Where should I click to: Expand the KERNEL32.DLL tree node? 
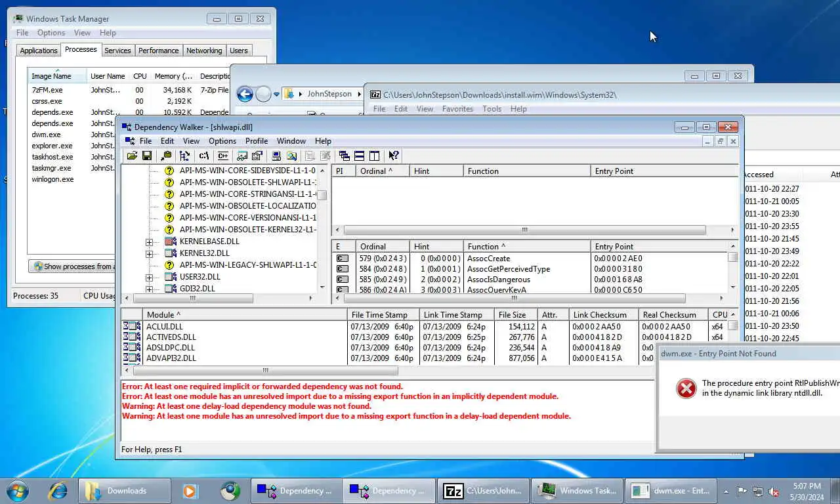click(x=149, y=253)
